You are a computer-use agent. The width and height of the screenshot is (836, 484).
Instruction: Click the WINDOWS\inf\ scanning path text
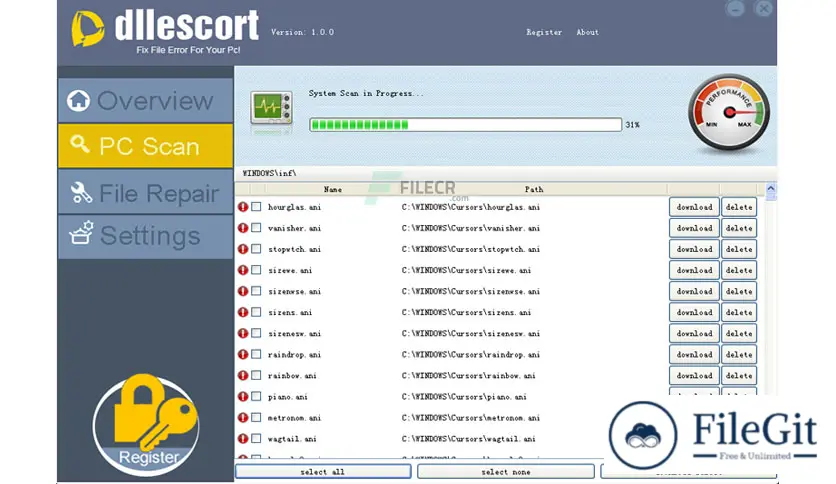point(269,173)
